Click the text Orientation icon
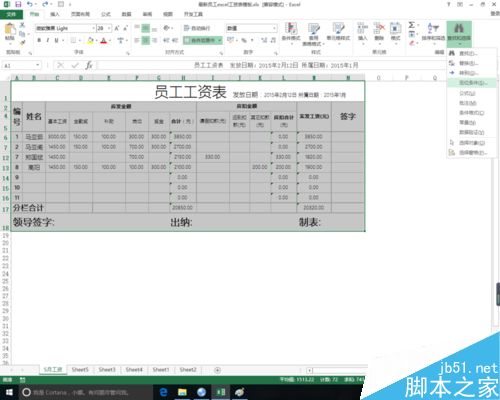The image size is (500, 400). (166, 28)
